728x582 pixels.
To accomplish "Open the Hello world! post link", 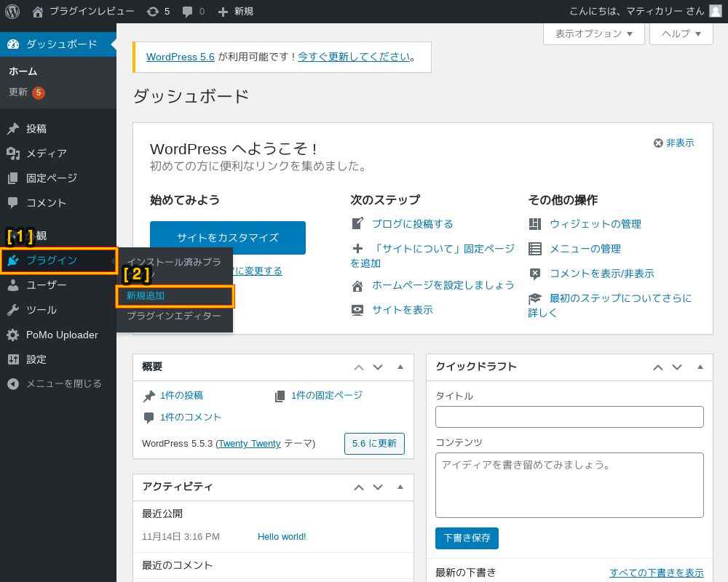I will click(281, 536).
